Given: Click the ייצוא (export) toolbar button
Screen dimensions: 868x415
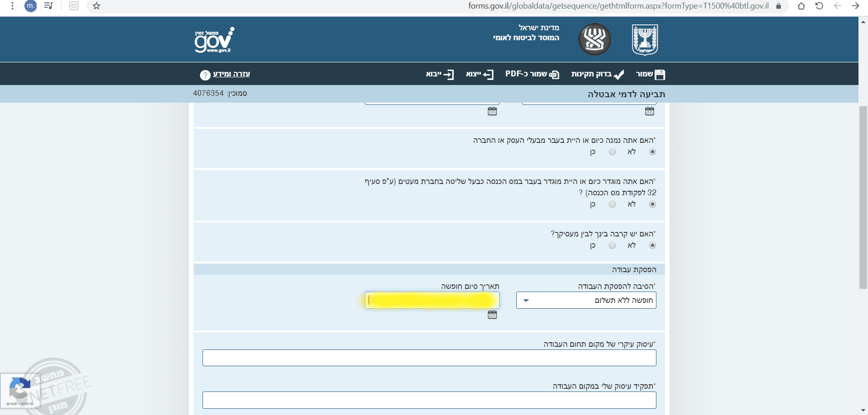Looking at the screenshot, I should click(x=480, y=74).
